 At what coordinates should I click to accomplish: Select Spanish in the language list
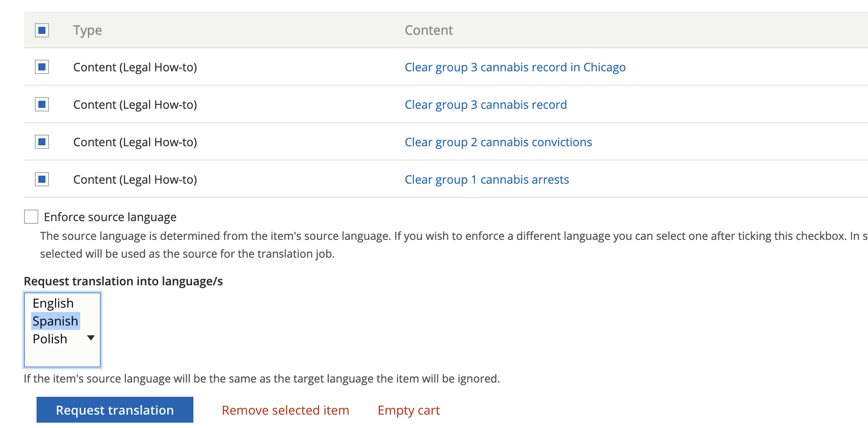pos(55,321)
